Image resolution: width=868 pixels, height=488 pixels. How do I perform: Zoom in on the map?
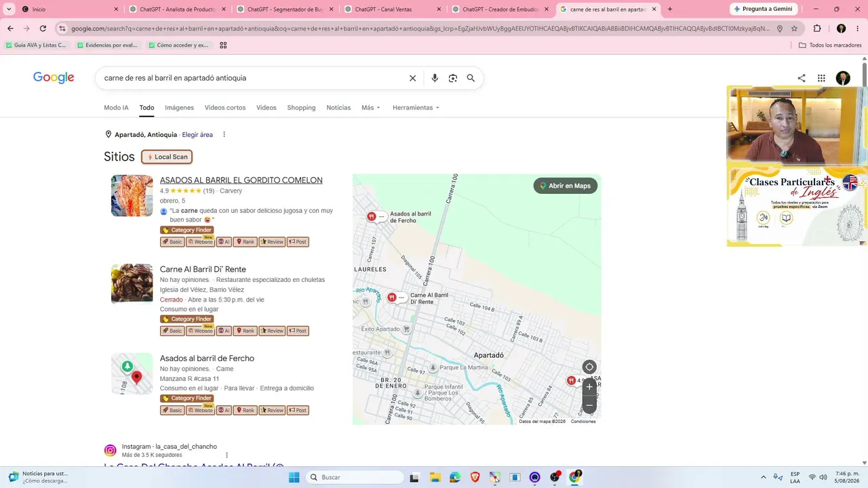pos(589,386)
